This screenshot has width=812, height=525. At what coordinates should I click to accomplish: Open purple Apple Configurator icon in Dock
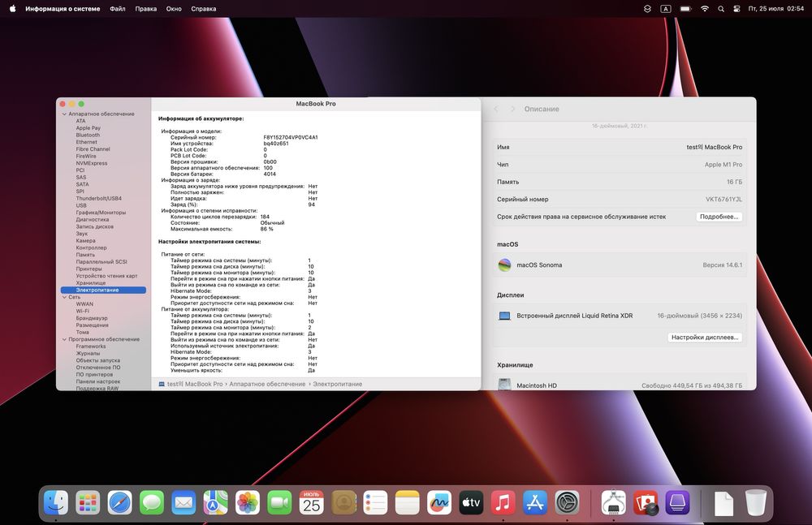677,502
